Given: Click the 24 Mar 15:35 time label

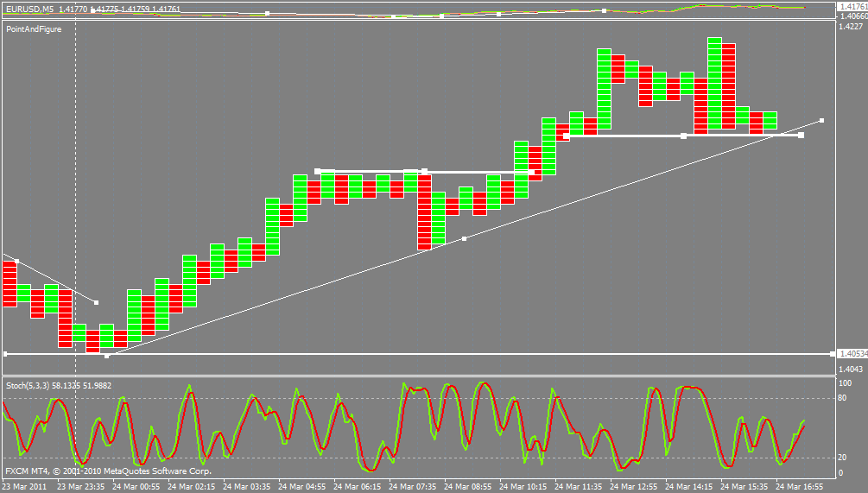Looking at the screenshot, I should click(745, 487).
